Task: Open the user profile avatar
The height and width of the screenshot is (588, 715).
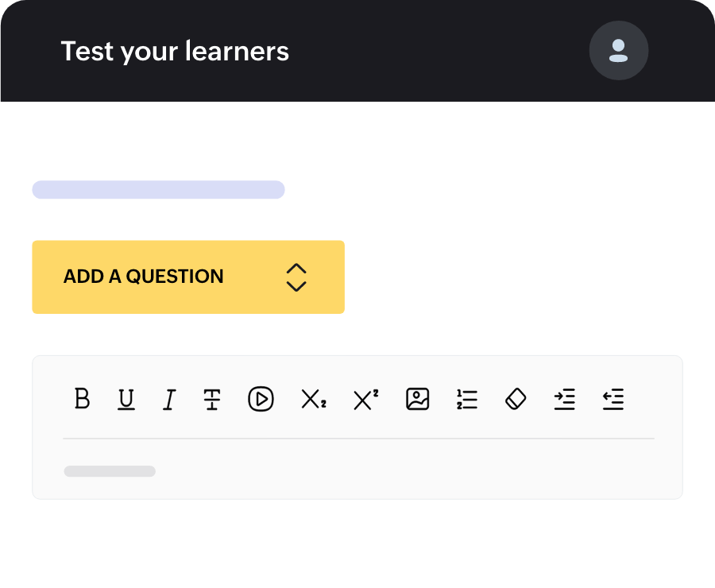Action: [x=619, y=50]
